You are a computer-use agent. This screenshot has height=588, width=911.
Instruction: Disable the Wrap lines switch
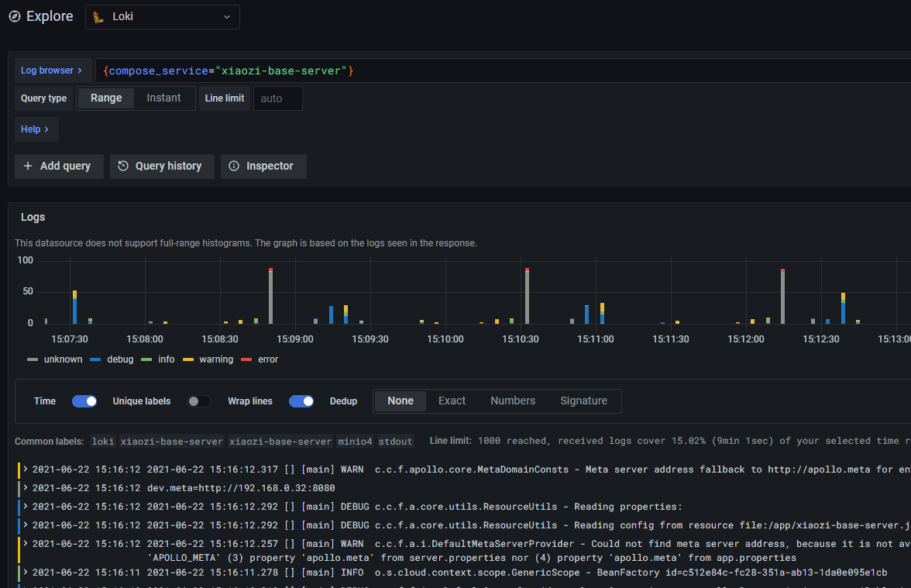pos(301,401)
